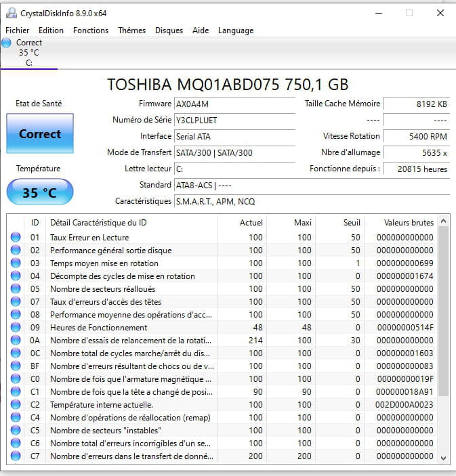The image size is (456, 476).
Task: Click the Actuel column header
Action: point(251,223)
